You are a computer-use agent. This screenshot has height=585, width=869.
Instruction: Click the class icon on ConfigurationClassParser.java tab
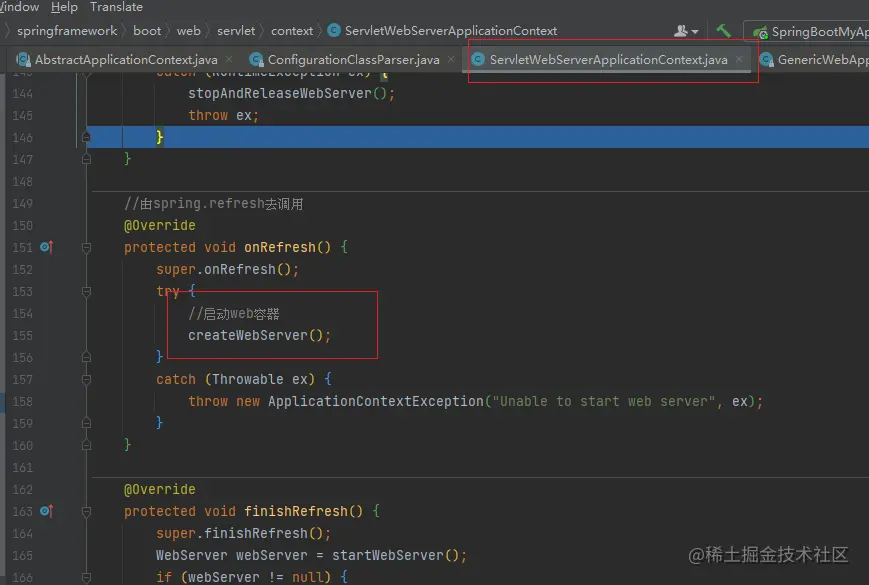256,59
